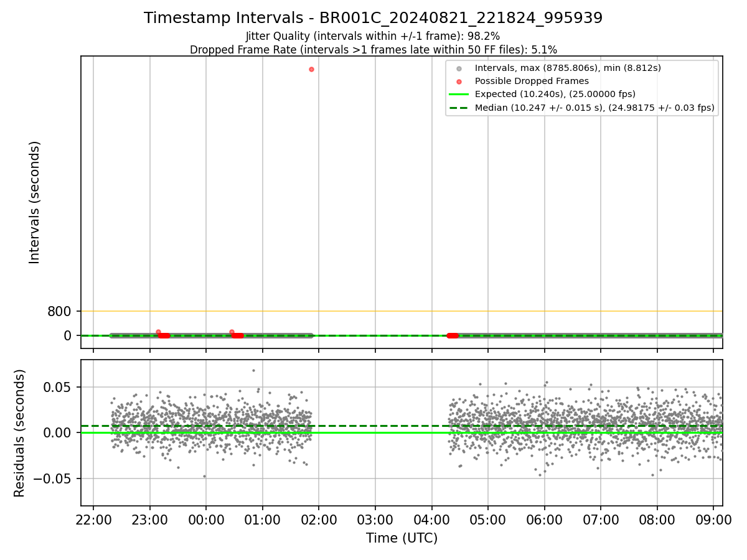This screenshot has width=747, height=560.
Task: Click the red dropped-frame cluster after 04:00
Action: 453,335
